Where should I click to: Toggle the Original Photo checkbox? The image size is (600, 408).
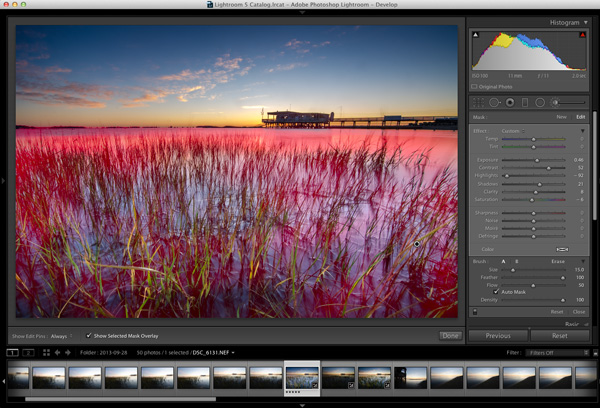tap(474, 87)
